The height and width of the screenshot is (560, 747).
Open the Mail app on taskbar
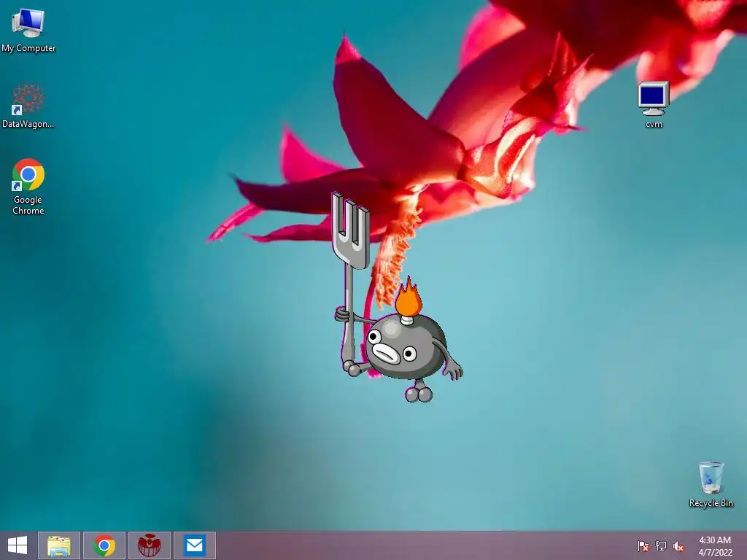(x=194, y=545)
